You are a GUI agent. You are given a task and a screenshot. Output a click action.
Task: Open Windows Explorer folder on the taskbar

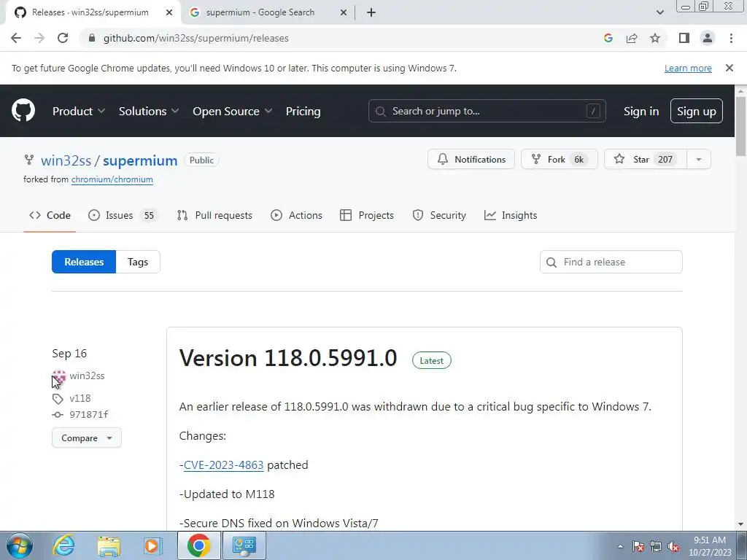(x=109, y=545)
